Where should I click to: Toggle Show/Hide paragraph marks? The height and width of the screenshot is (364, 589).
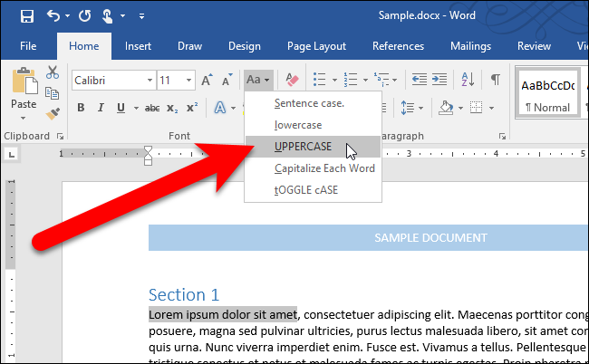(495, 80)
